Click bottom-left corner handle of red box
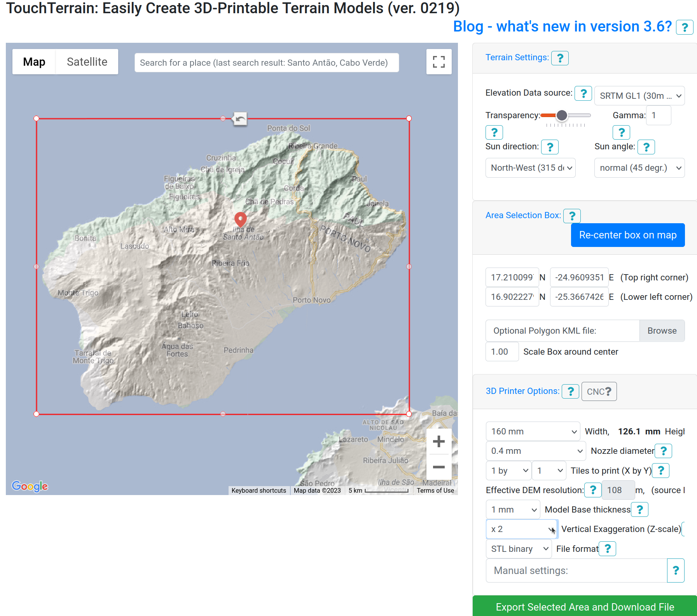The height and width of the screenshot is (616, 697). coord(37,414)
